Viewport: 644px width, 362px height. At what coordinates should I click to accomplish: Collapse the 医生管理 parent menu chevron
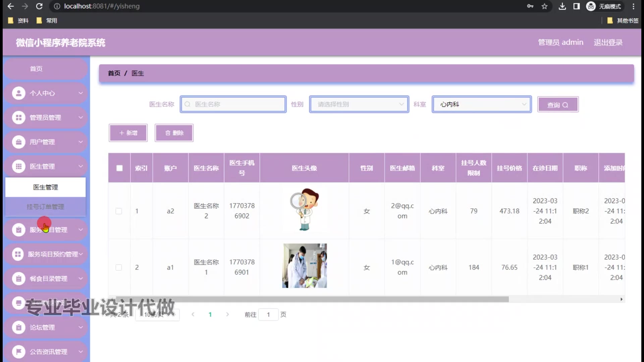point(80,166)
